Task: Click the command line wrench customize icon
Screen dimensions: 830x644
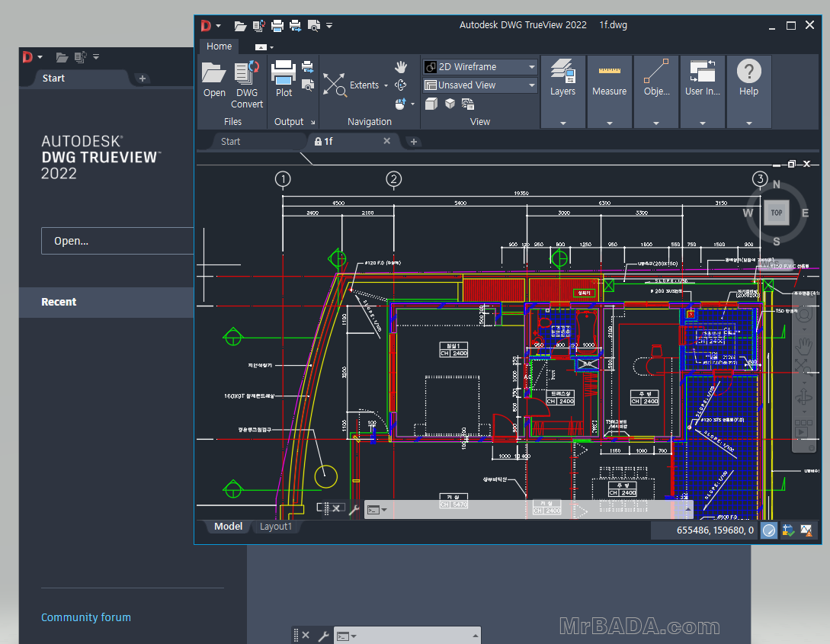Action: [354, 509]
